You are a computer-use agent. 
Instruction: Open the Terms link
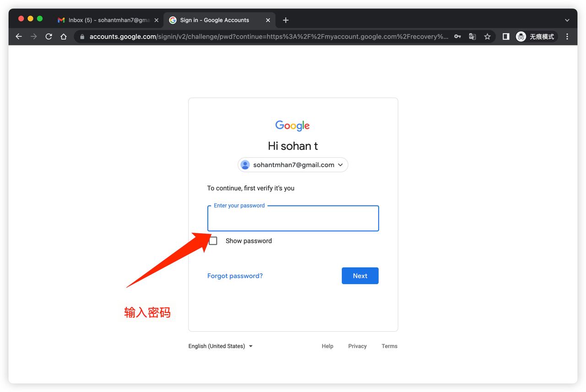click(390, 346)
